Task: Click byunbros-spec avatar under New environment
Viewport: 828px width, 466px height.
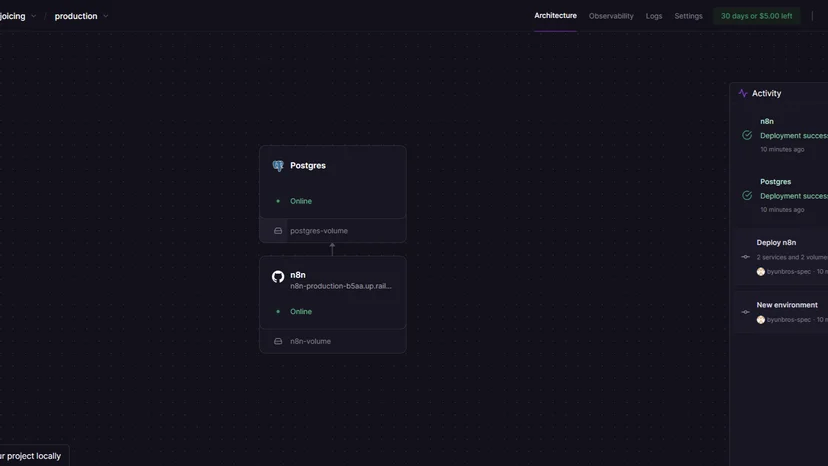Action: pos(760,320)
